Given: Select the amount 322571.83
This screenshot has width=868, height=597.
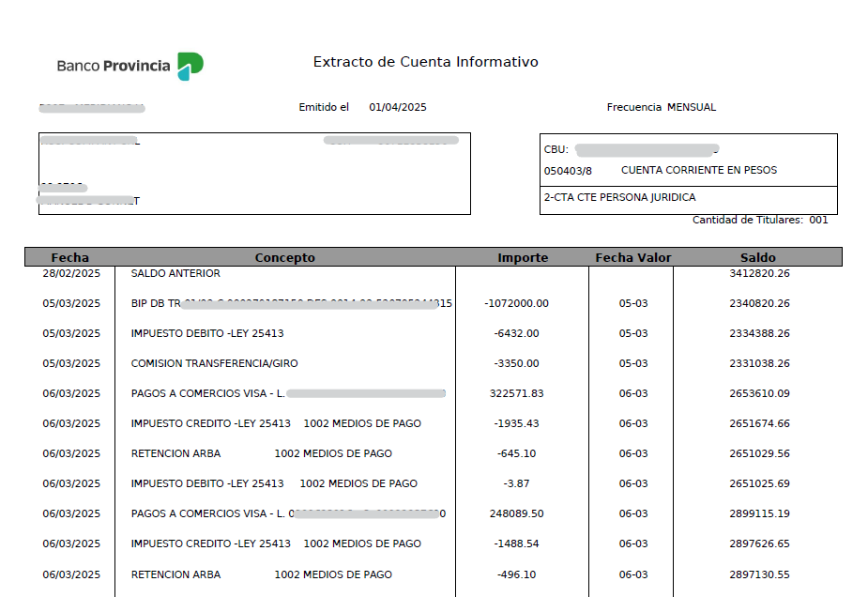Looking at the screenshot, I should point(516,393).
